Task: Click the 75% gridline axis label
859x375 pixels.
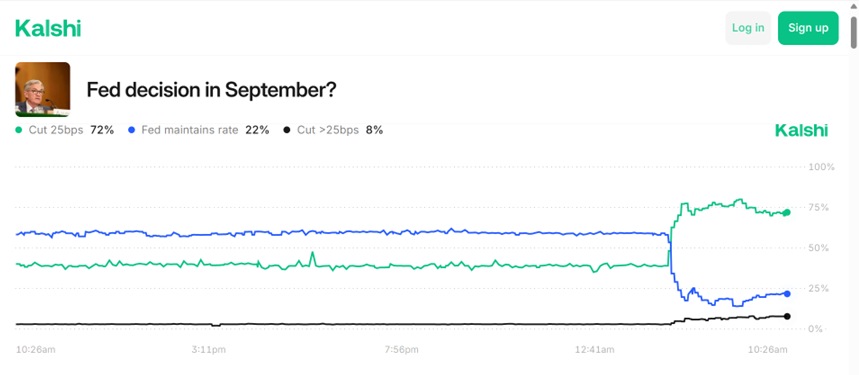Action: point(819,207)
